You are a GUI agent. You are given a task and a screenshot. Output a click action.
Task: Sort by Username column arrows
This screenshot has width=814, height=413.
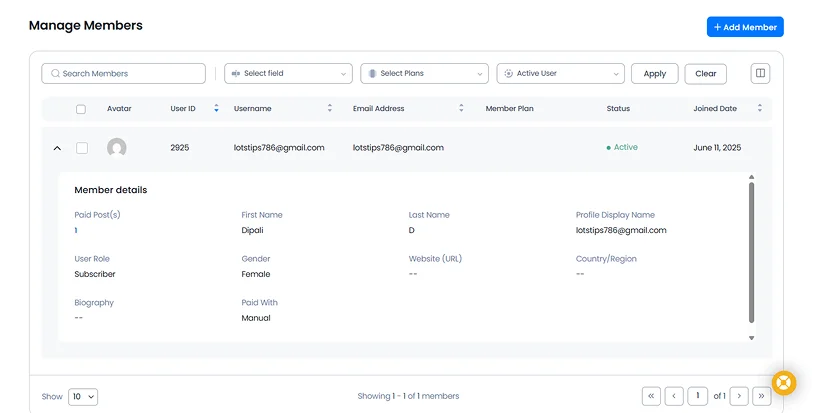pyautogui.click(x=330, y=108)
